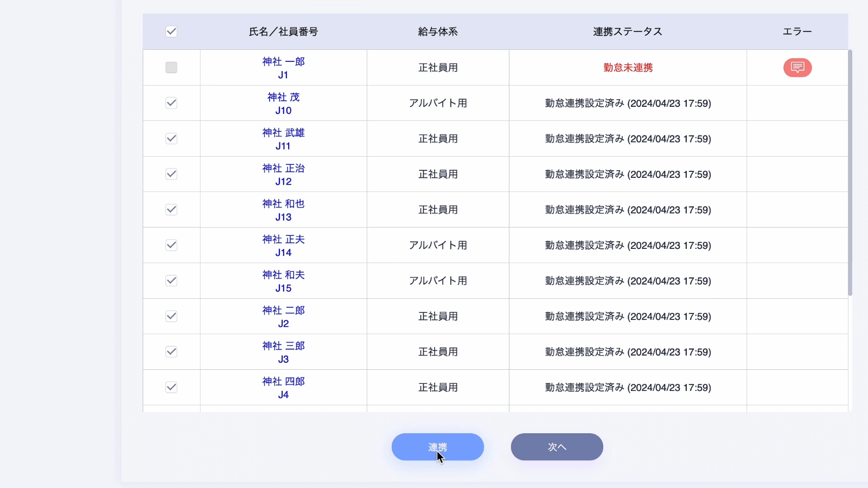
Task: Toggle the checkbox for 神社 正治 J12
Action: [x=171, y=174]
